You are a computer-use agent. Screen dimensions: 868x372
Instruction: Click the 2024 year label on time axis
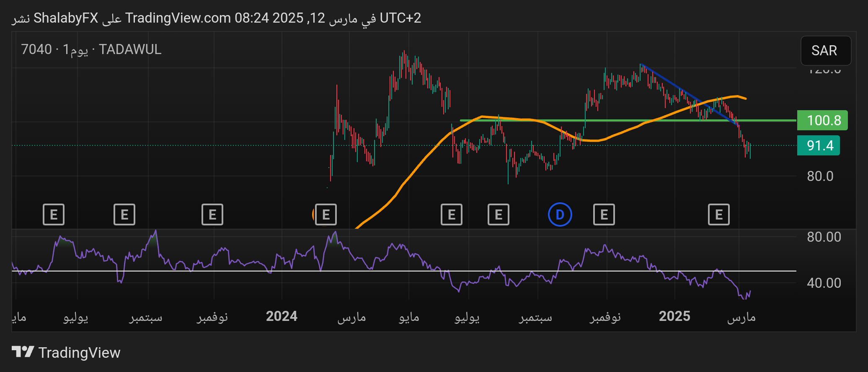click(282, 316)
